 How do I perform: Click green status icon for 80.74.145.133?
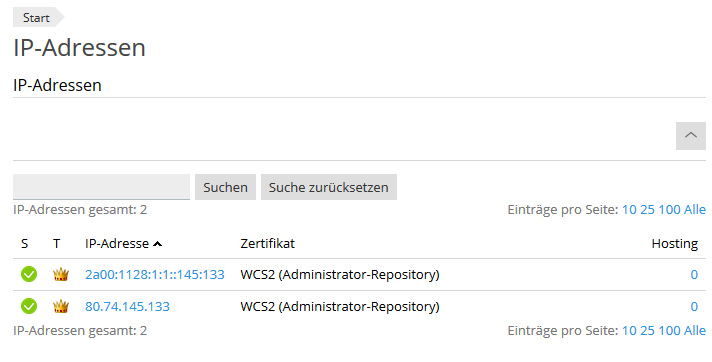coord(29,306)
